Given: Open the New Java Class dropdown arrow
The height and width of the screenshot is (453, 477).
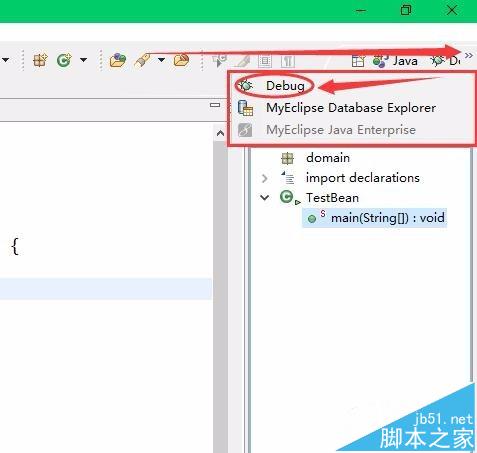Looking at the screenshot, I should click(83, 60).
